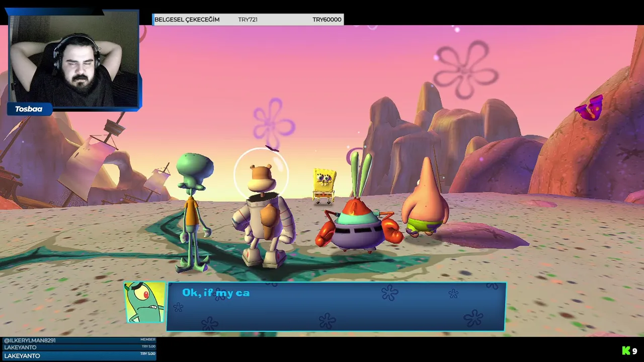Click SpongeBob standing in the background
The height and width of the screenshot is (362, 644).
[x=324, y=186]
